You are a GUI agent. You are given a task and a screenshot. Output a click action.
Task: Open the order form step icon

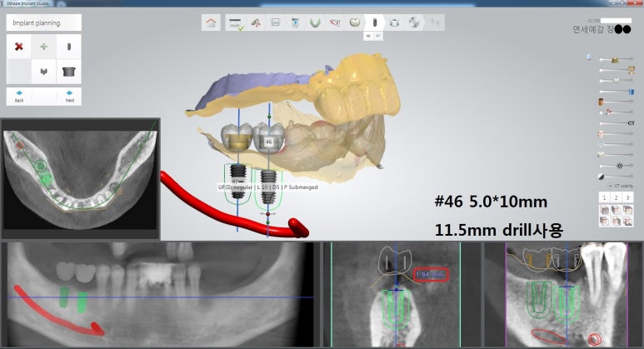coord(236,23)
